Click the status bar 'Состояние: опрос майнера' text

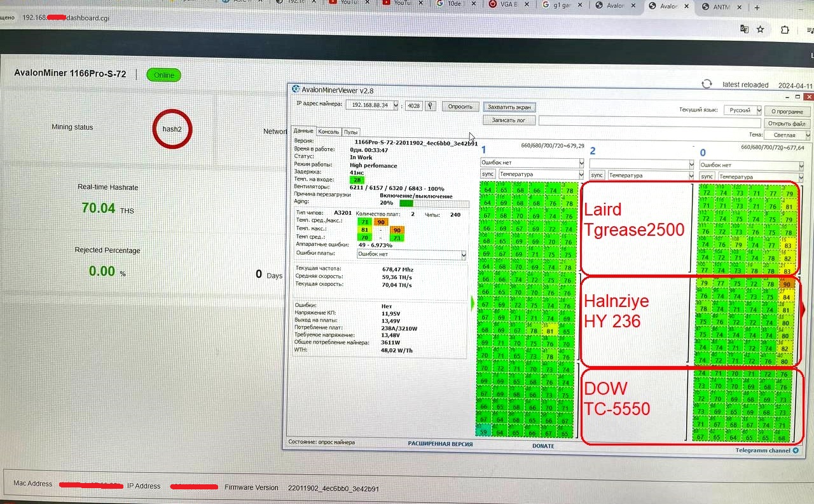coord(321,442)
